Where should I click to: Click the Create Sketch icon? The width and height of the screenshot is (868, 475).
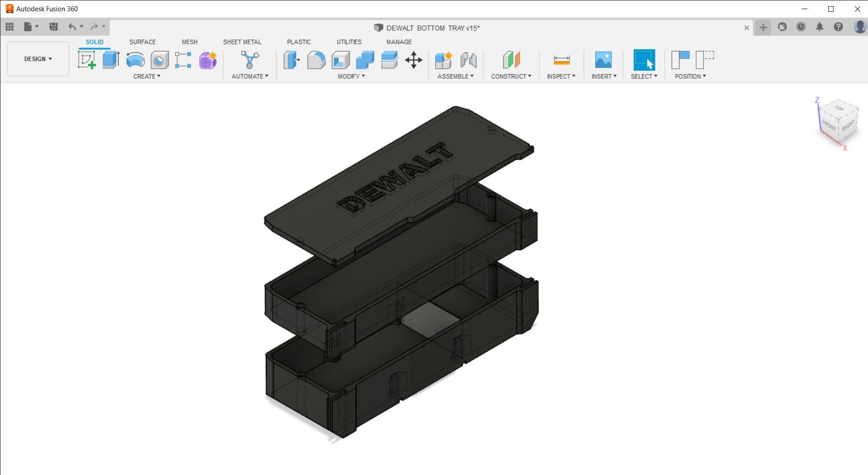pos(86,60)
